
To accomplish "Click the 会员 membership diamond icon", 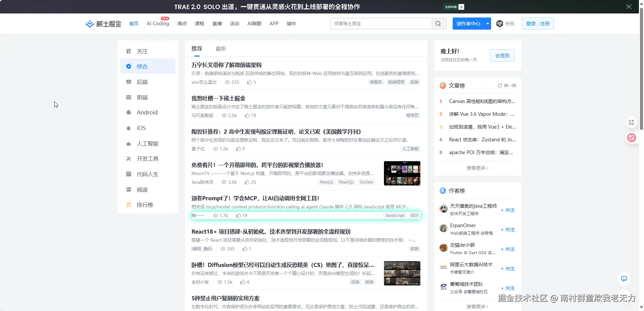I will pos(500,24).
